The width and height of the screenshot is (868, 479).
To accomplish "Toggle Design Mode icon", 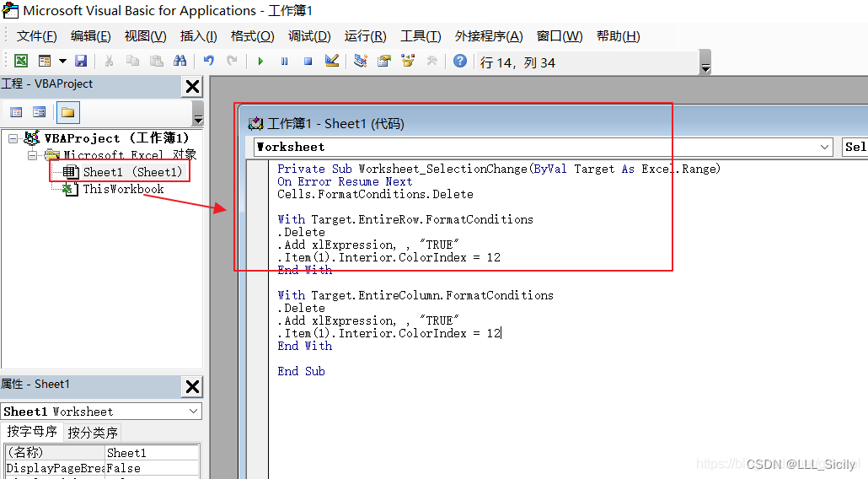I will click(331, 61).
